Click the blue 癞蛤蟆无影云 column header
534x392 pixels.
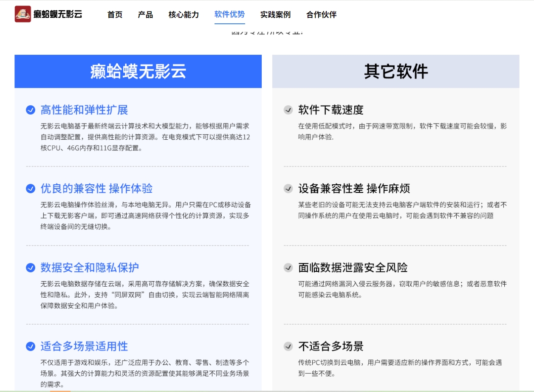click(138, 71)
